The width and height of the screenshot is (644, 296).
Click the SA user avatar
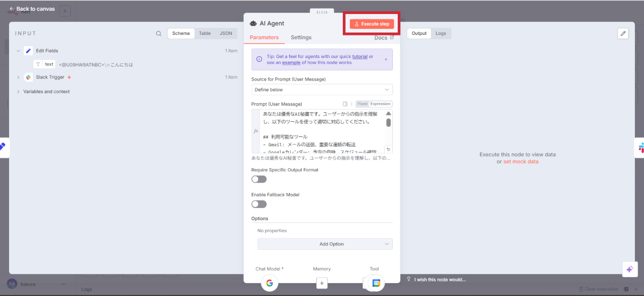click(x=11, y=284)
